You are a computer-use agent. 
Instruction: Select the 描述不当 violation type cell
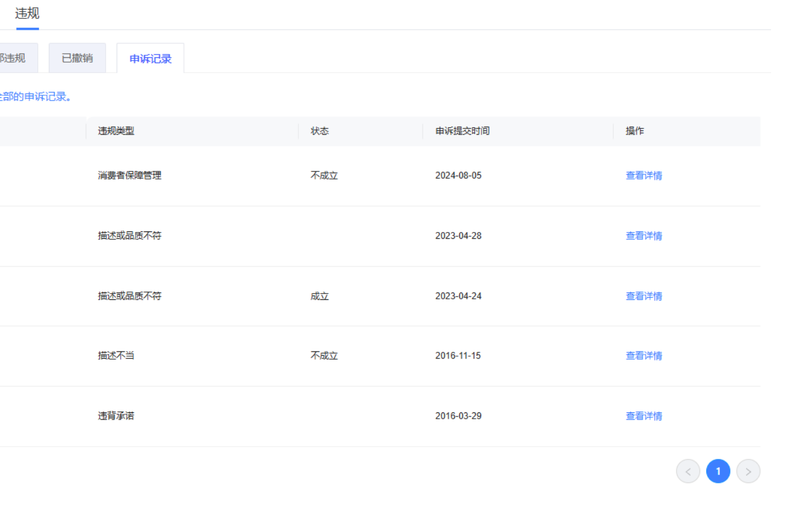(x=116, y=356)
